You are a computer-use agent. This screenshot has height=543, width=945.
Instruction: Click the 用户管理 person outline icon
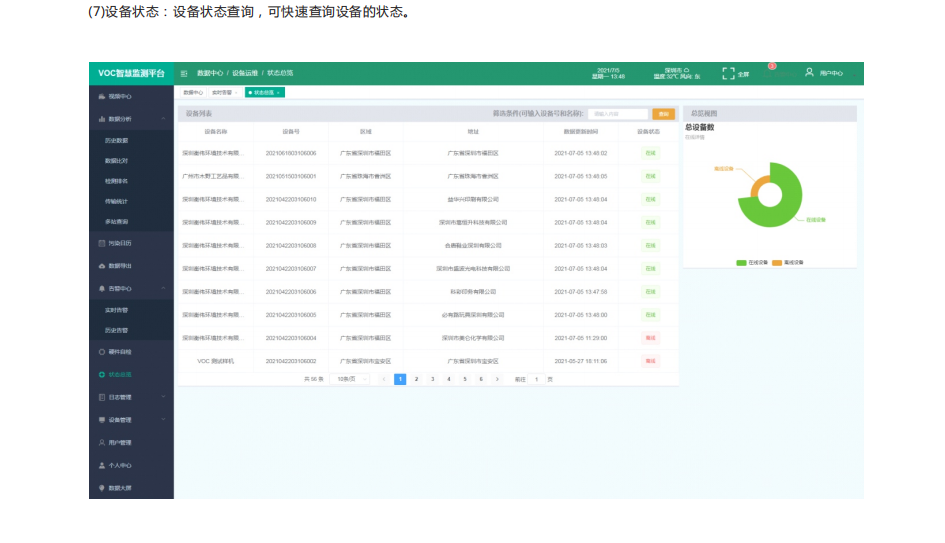[x=101, y=443]
